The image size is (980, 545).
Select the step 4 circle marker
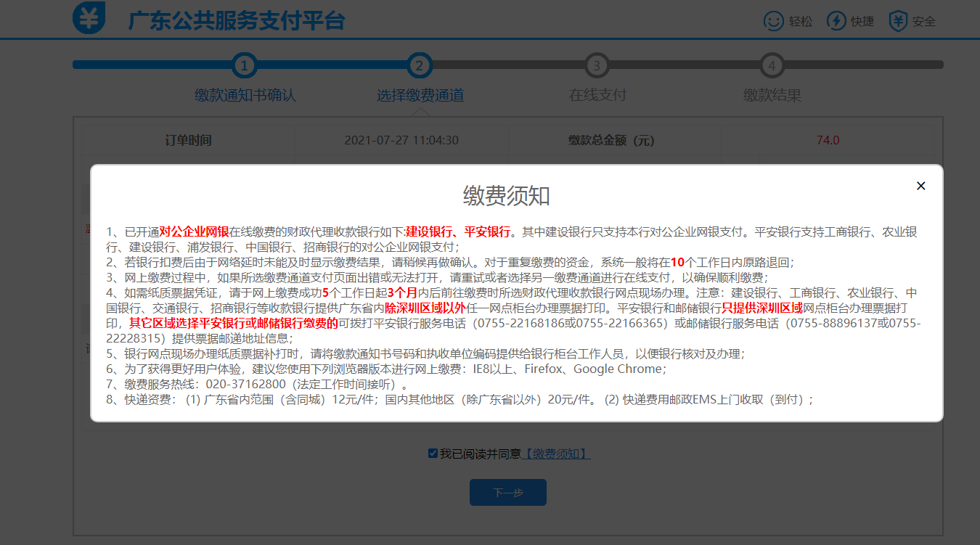pos(772,65)
